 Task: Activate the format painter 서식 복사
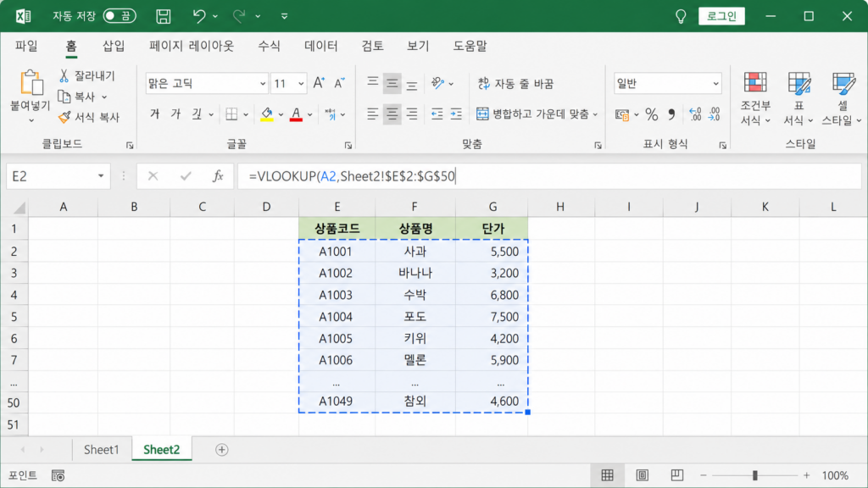point(88,117)
